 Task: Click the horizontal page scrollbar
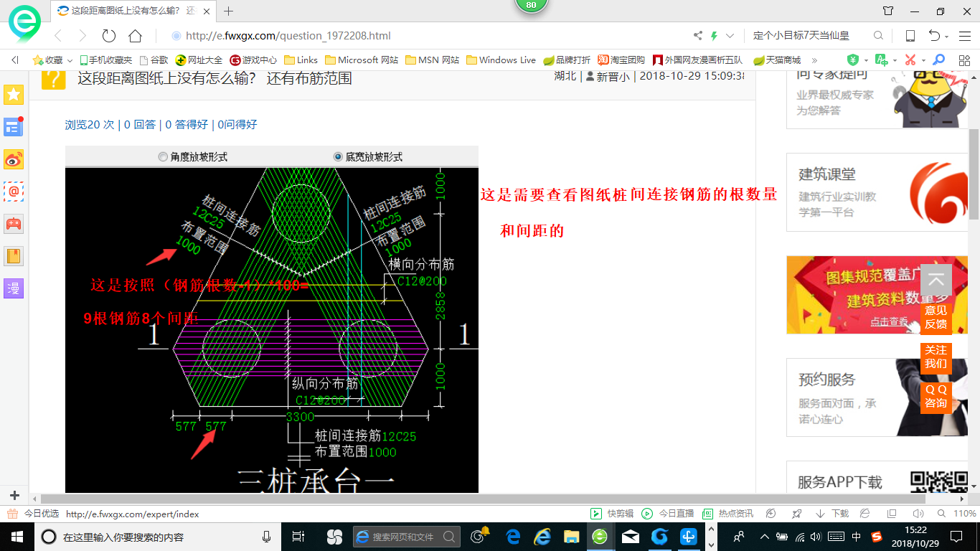[x=482, y=498]
